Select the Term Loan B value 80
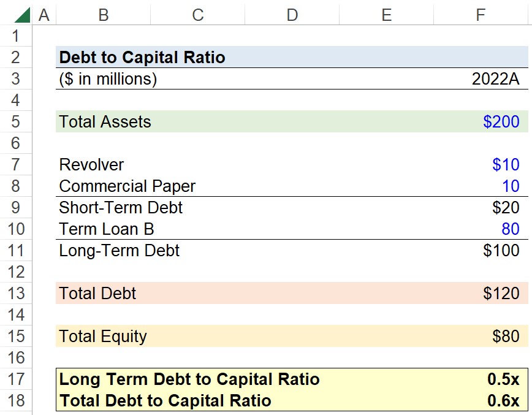The width and height of the screenshot is (532, 415). [x=511, y=229]
